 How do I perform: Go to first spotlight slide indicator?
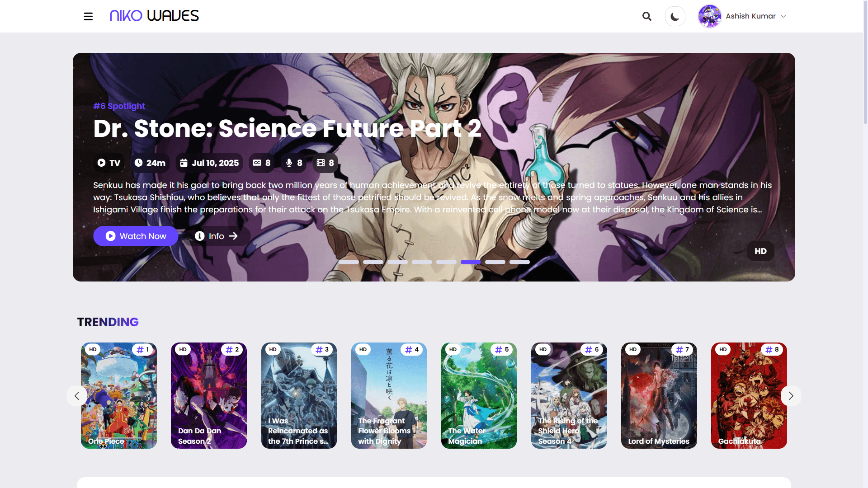click(349, 262)
